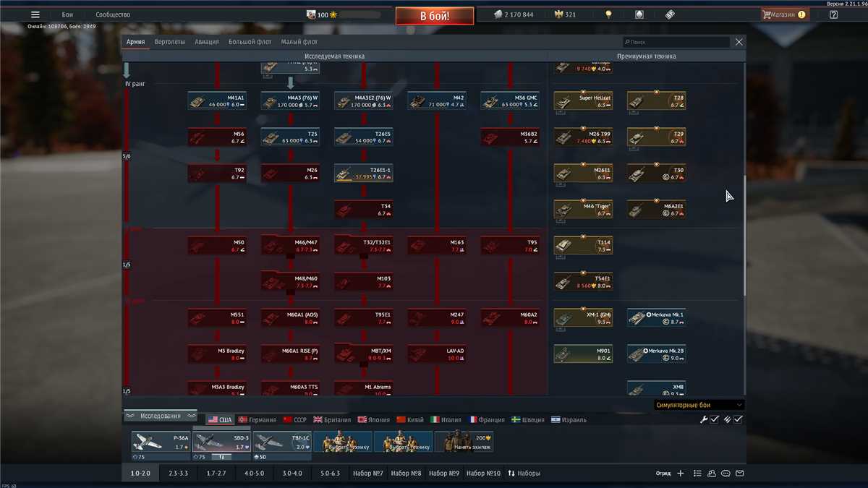This screenshot has height=488, width=868.
Task: Select the Британия nation tab
Action: click(x=332, y=419)
